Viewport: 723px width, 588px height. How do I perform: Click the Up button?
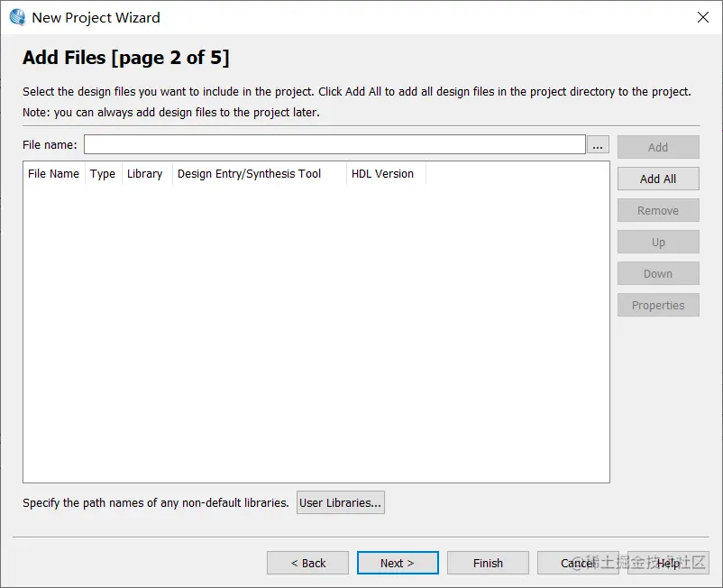coord(658,242)
